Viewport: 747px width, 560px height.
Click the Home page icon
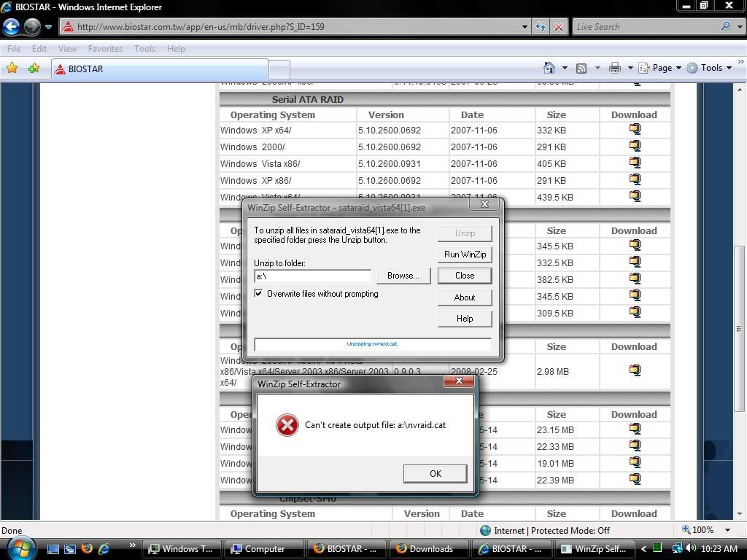click(x=549, y=68)
